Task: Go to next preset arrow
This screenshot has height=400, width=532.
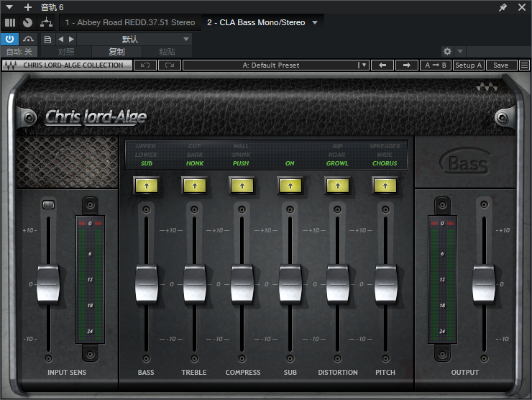Action: pyautogui.click(x=71, y=40)
